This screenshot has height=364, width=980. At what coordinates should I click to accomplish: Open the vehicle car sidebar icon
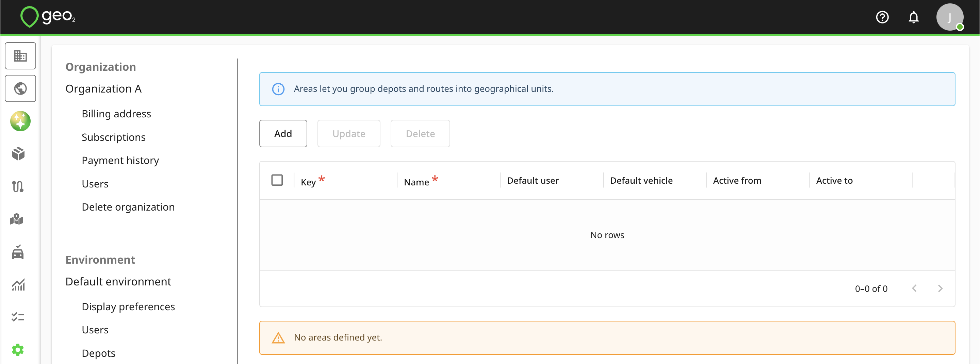(x=18, y=252)
